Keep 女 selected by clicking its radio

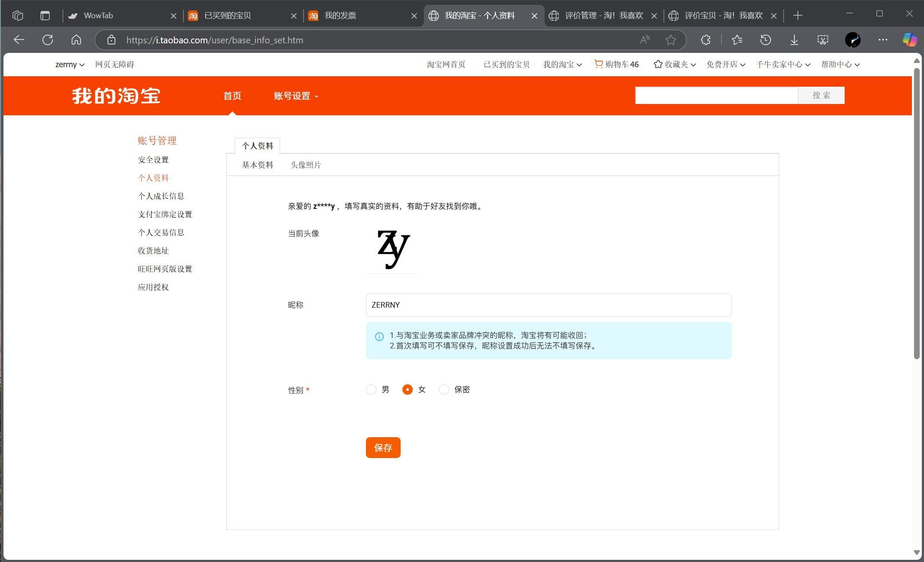tap(407, 390)
